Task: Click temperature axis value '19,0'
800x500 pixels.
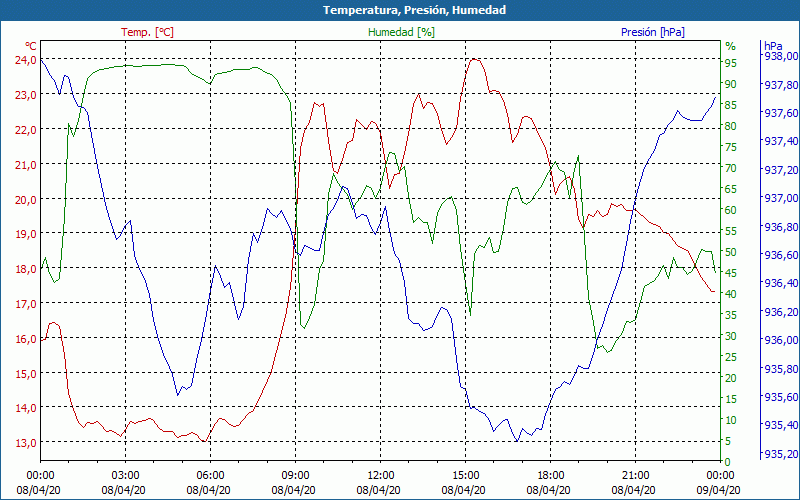Action: coord(26,234)
